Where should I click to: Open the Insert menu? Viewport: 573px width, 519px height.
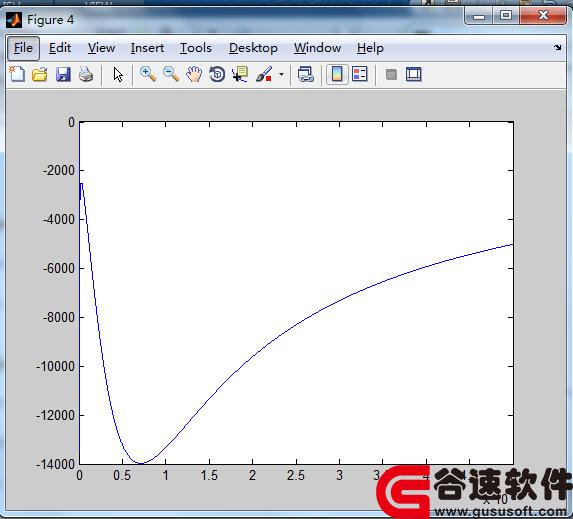147,48
